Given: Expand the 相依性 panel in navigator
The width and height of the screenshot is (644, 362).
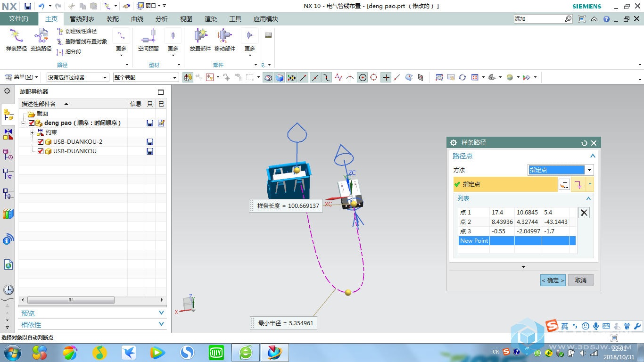Looking at the screenshot, I should [x=162, y=324].
